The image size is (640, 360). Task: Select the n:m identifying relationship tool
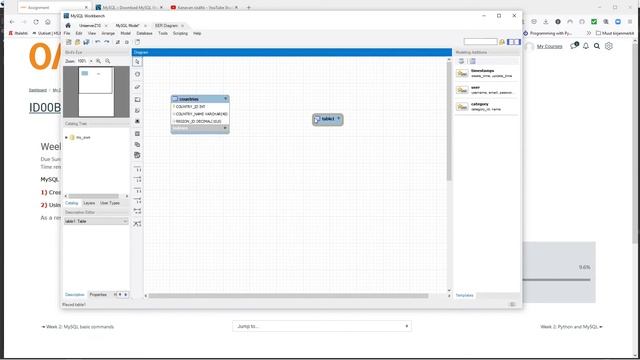(138, 211)
